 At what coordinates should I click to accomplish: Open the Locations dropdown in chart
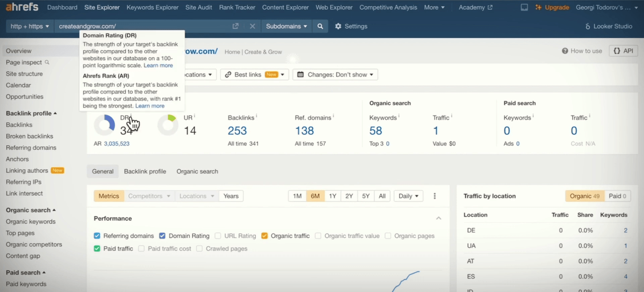pos(197,196)
